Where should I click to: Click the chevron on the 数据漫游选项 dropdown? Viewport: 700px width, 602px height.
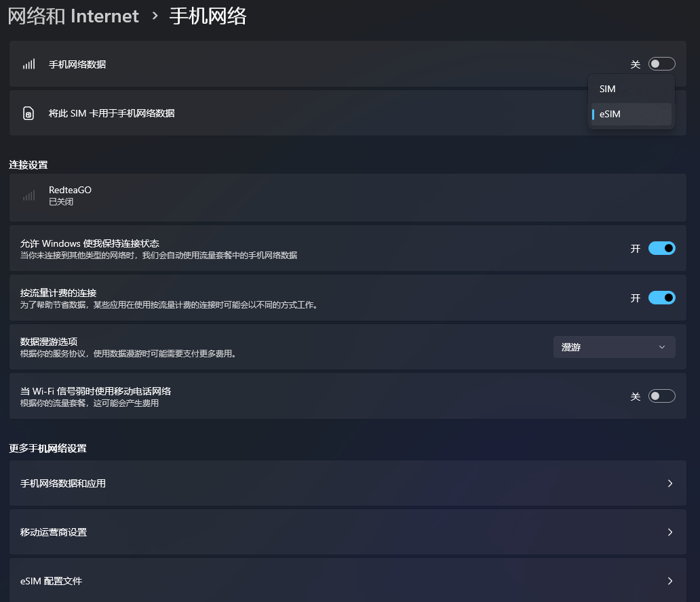click(661, 346)
